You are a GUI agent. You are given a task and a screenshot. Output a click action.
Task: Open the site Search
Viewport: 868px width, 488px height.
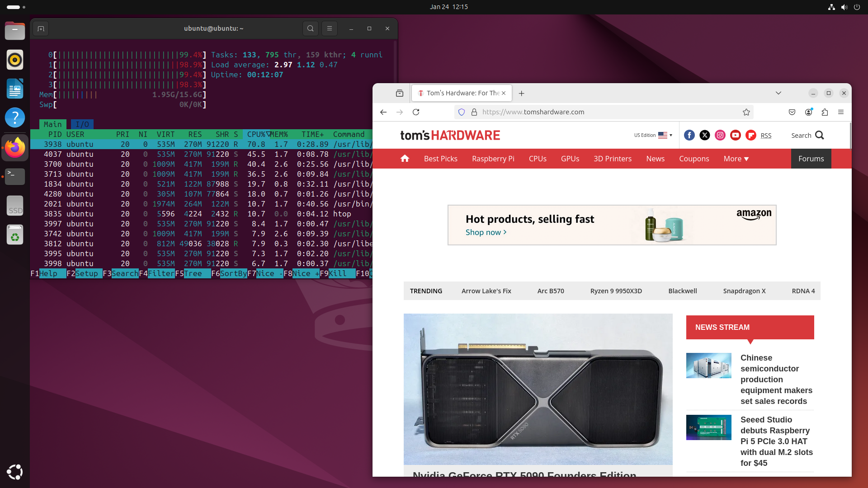(807, 135)
